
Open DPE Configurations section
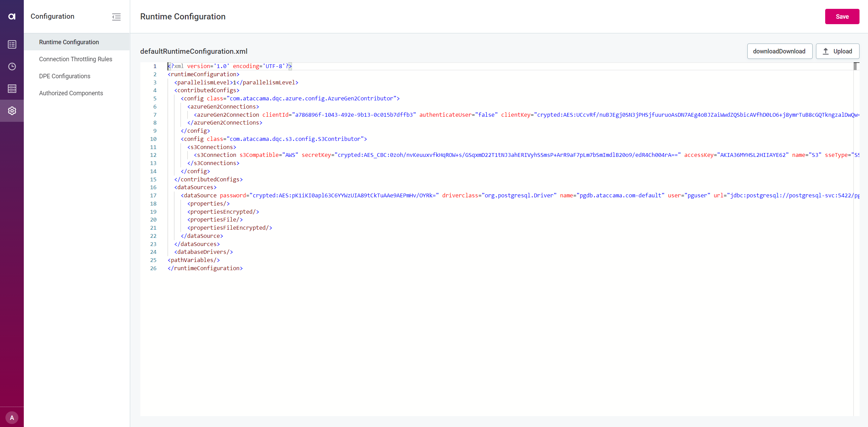point(65,76)
